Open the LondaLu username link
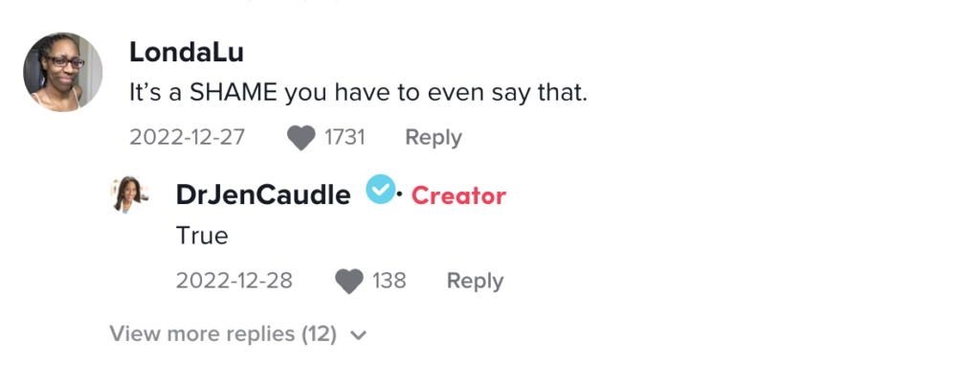980x365 pixels. (187, 53)
